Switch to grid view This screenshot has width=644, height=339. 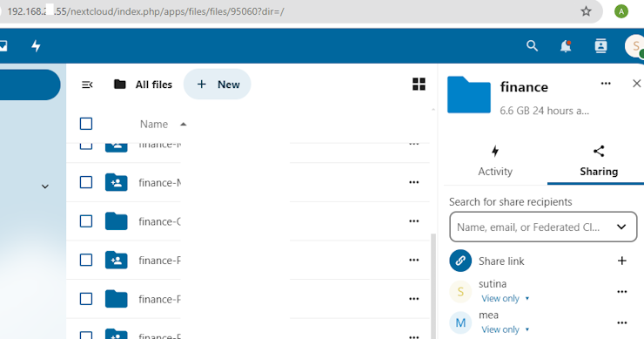(419, 85)
